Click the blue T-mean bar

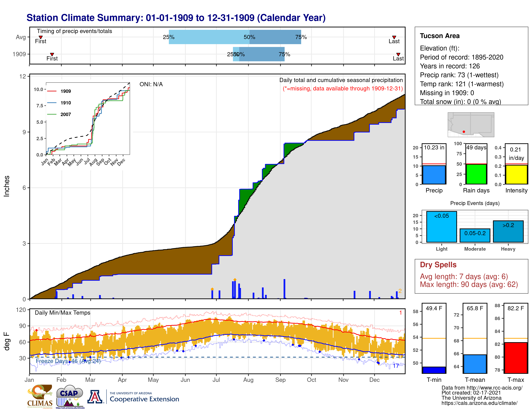pyautogui.click(x=475, y=364)
